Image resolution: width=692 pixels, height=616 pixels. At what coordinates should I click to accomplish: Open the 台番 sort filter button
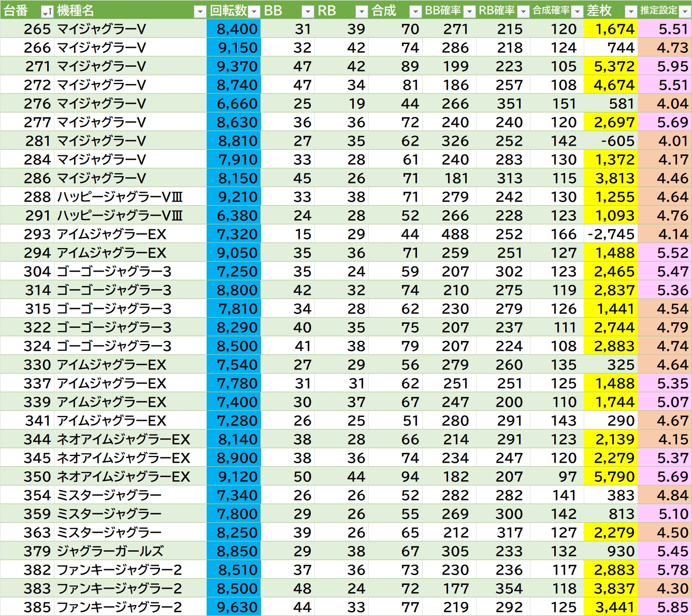pos(47,11)
